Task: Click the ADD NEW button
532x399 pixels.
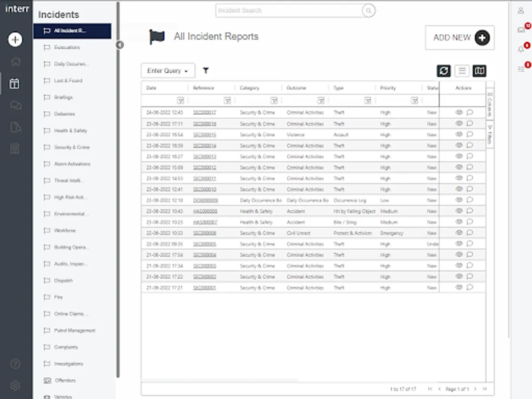Action: pos(460,38)
